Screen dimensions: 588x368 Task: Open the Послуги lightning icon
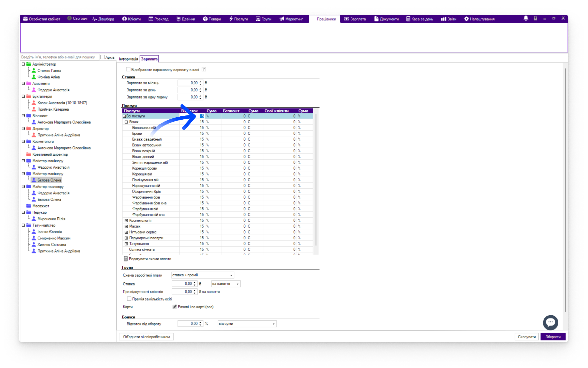(x=231, y=19)
